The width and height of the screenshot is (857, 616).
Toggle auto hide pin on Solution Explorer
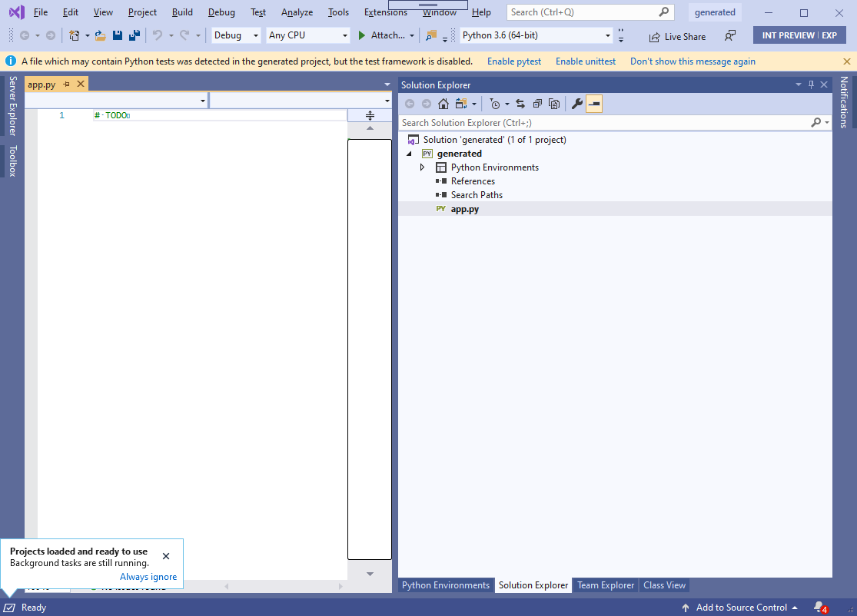point(811,84)
